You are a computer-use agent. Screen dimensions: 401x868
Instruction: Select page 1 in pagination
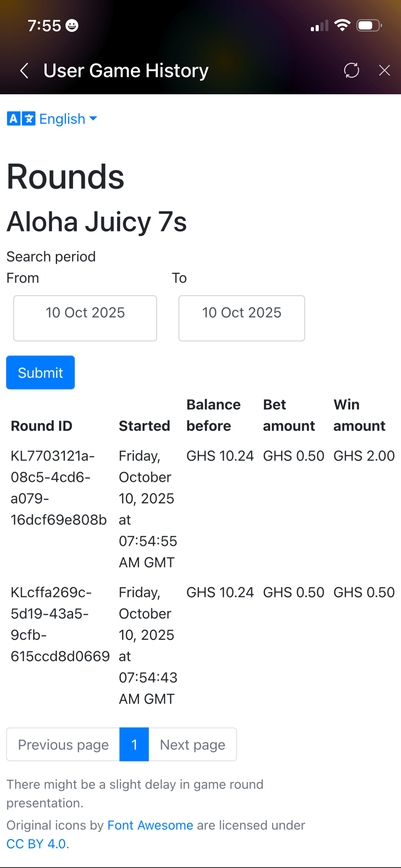[x=134, y=745]
